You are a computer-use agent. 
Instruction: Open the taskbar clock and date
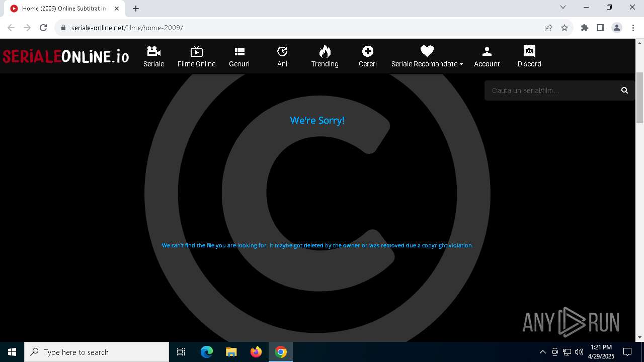(601, 352)
